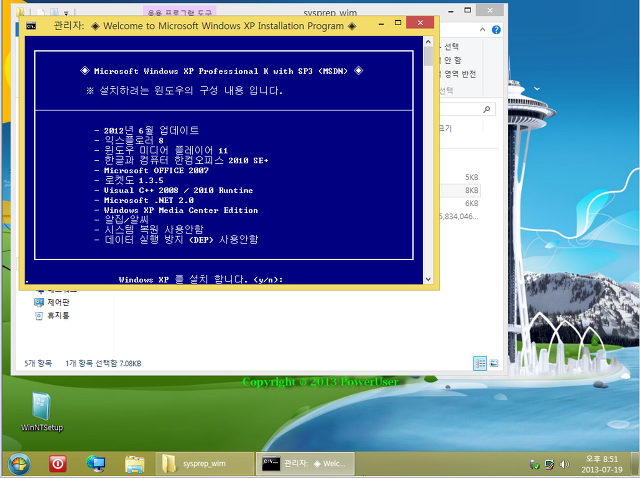Collapse the Explorer ribbon with the chevron
The width and height of the screenshot is (640, 478).
(x=482, y=29)
